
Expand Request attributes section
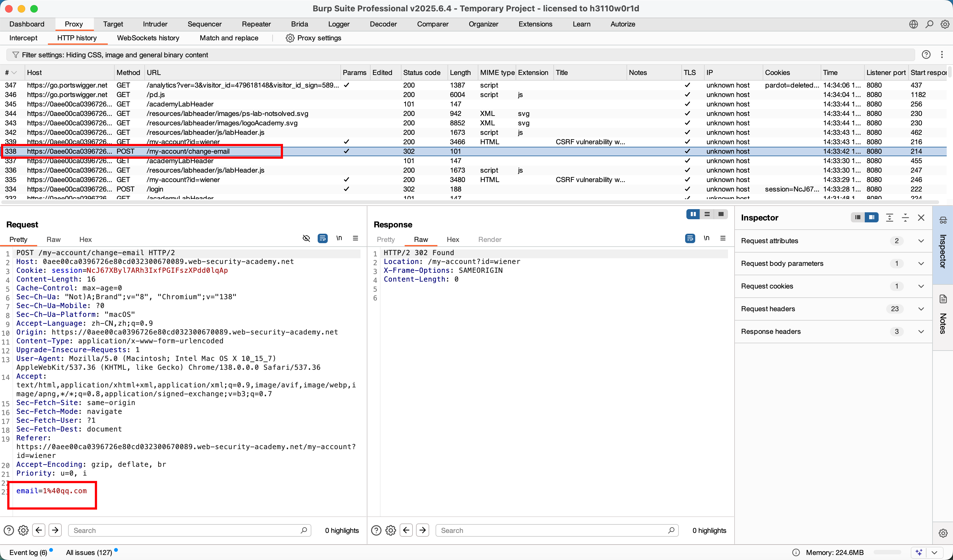921,241
